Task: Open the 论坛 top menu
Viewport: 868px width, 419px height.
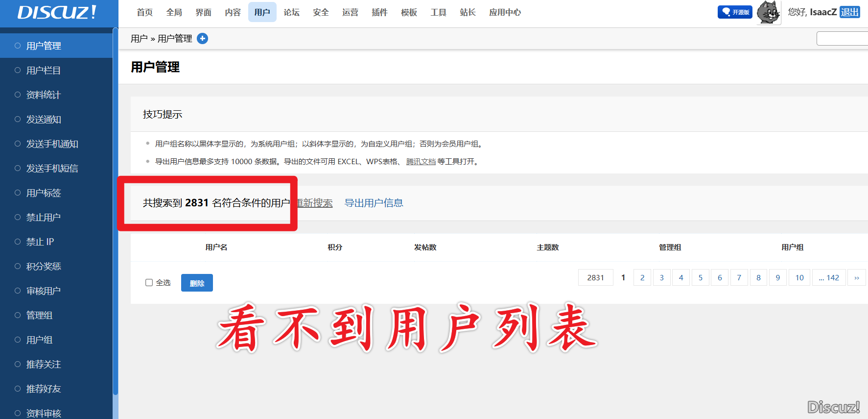Action: click(x=291, y=12)
